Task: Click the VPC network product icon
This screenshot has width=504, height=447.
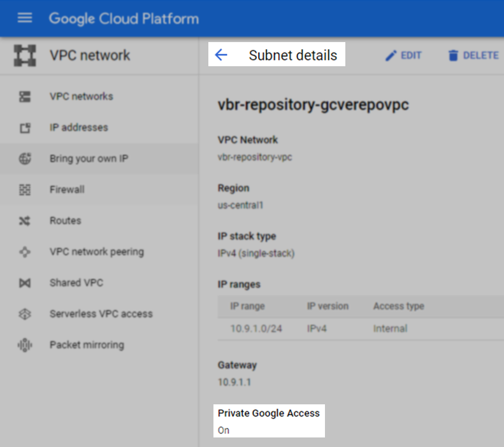Action: [x=25, y=55]
